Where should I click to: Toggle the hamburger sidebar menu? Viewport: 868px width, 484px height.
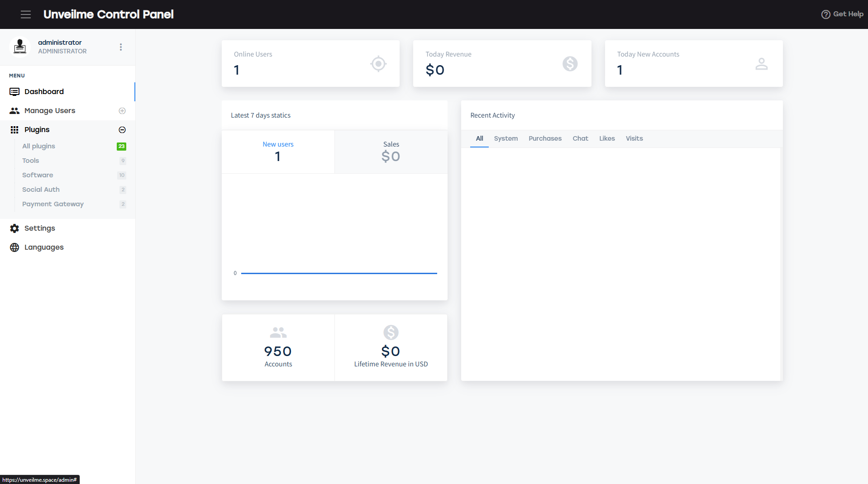[x=26, y=14]
